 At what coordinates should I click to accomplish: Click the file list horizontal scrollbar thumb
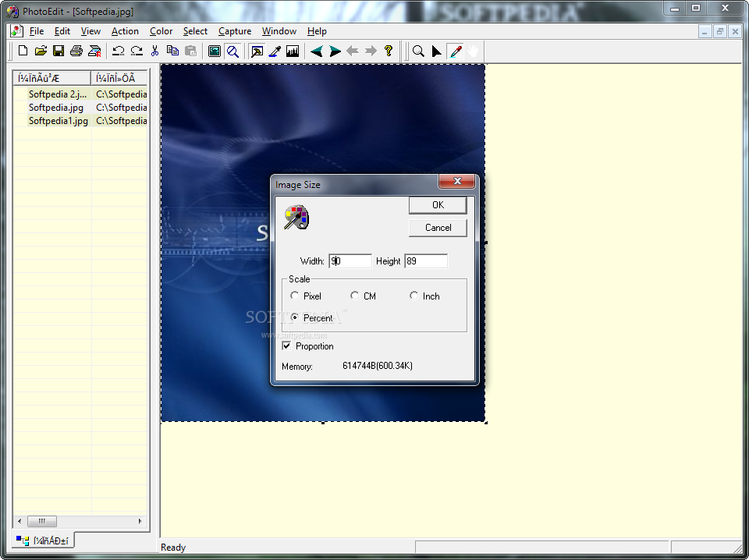coord(42,521)
